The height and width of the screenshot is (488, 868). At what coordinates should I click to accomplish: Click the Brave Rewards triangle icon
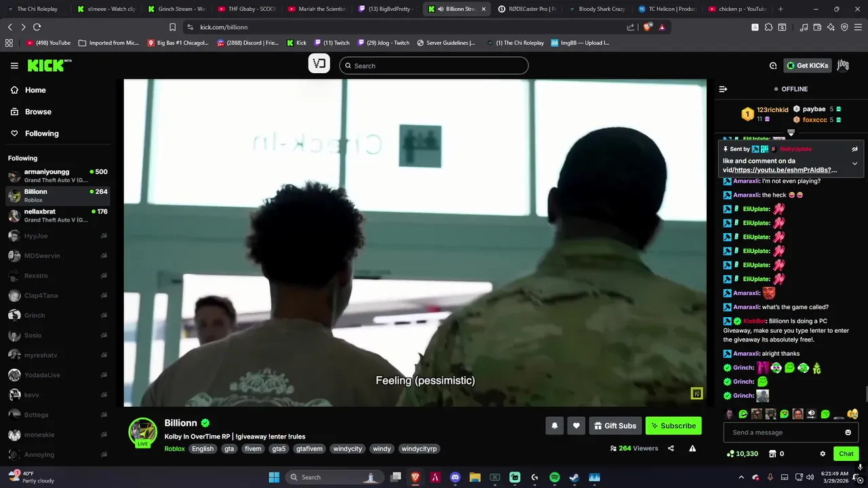(662, 27)
